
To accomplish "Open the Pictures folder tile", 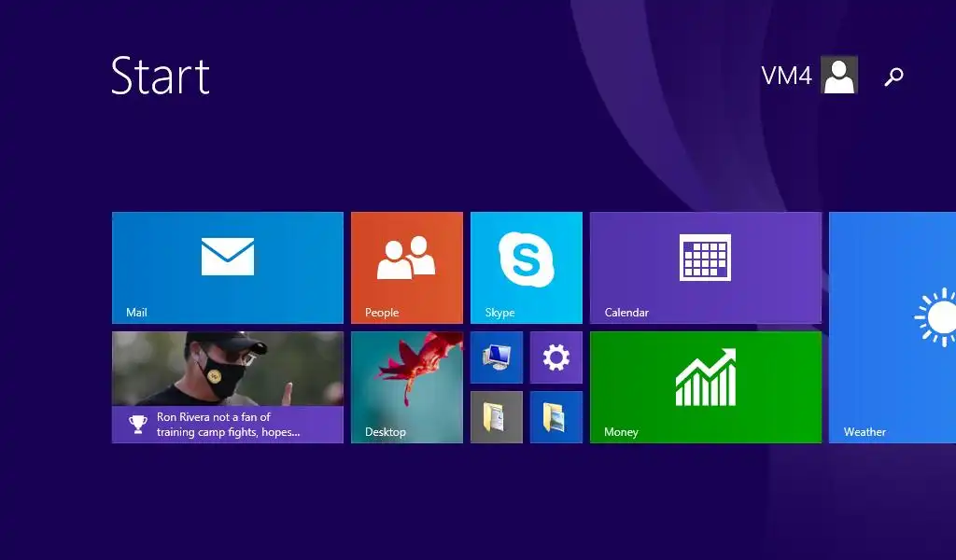I will tap(556, 417).
